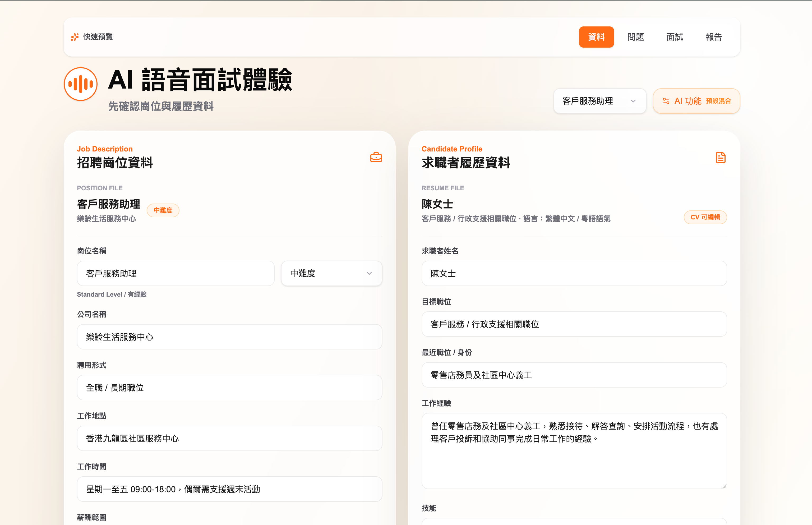Click the 'POSITION FILE' label
812x525 pixels.
click(x=100, y=188)
